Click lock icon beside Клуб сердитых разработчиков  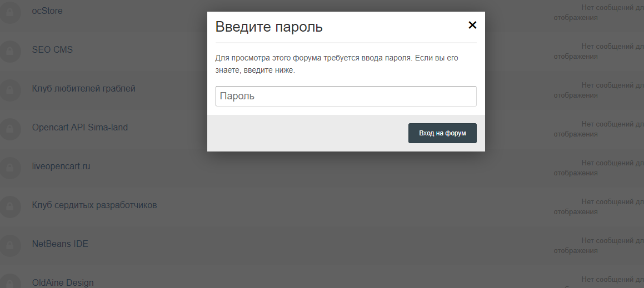tap(10, 207)
